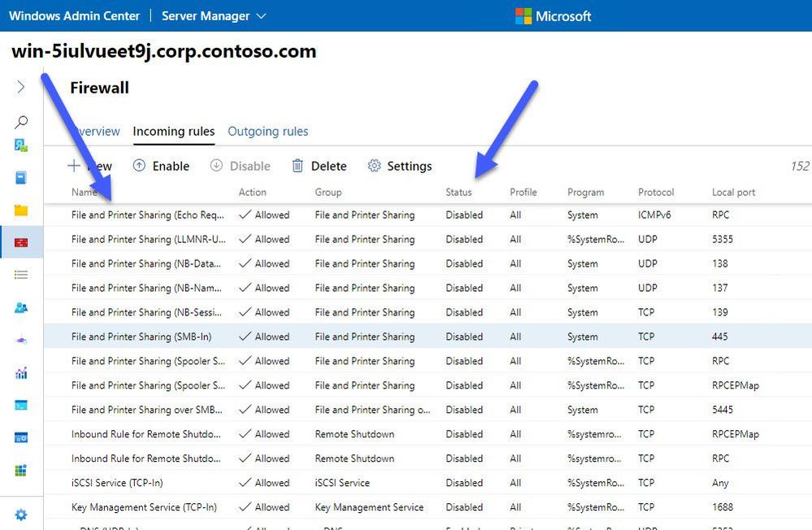
Task: Click the 'Any' local port cell
Action: 720,483
